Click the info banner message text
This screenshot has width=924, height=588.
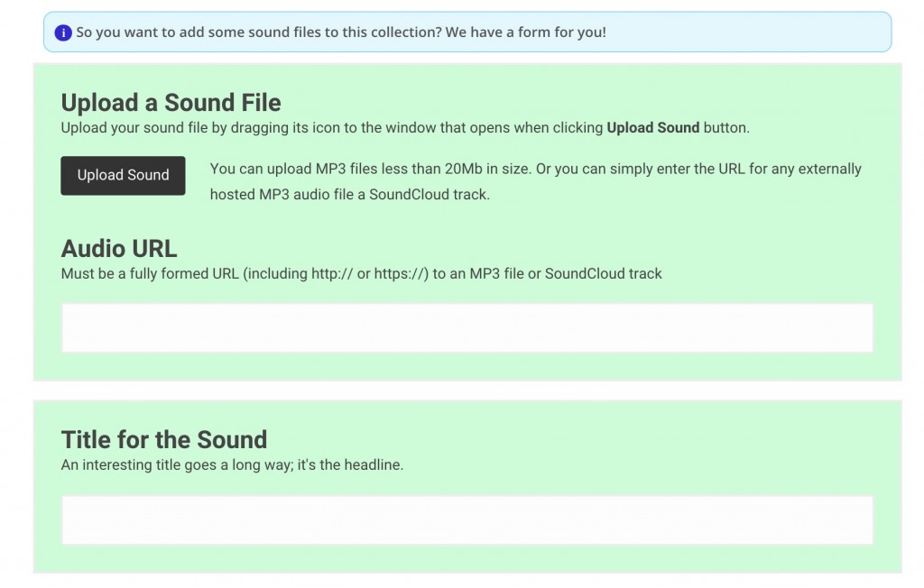(x=333, y=32)
